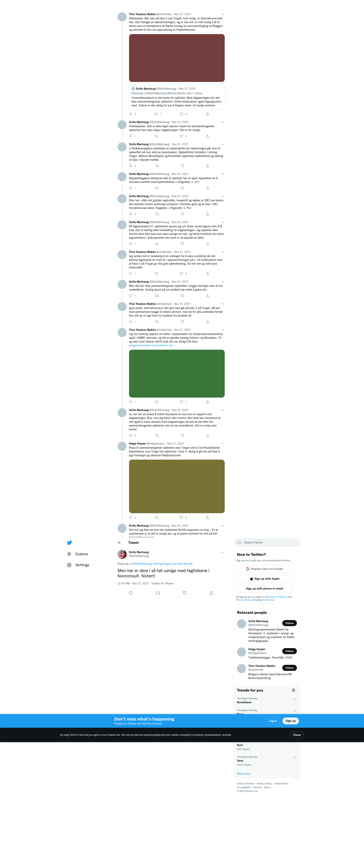
Task: Follow Thor Haakon Bakke
Action: coord(289,668)
